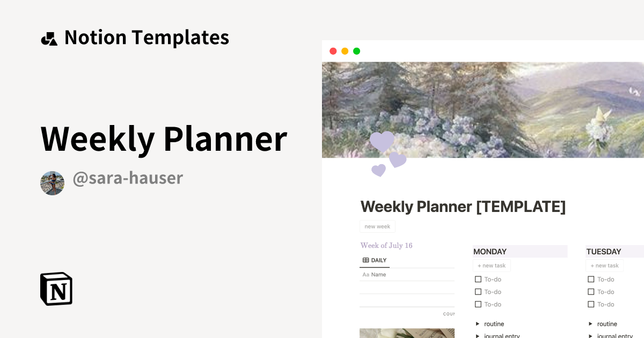The image size is (644, 338).
Task: Expand the routine toggle under TUESDAY
Action: click(590, 324)
